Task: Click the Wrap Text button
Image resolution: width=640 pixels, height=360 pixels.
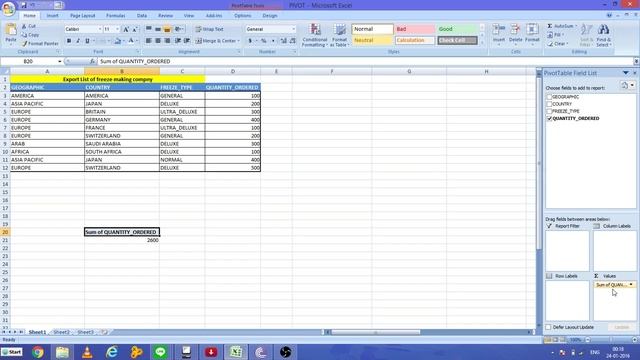Action: tap(209, 29)
